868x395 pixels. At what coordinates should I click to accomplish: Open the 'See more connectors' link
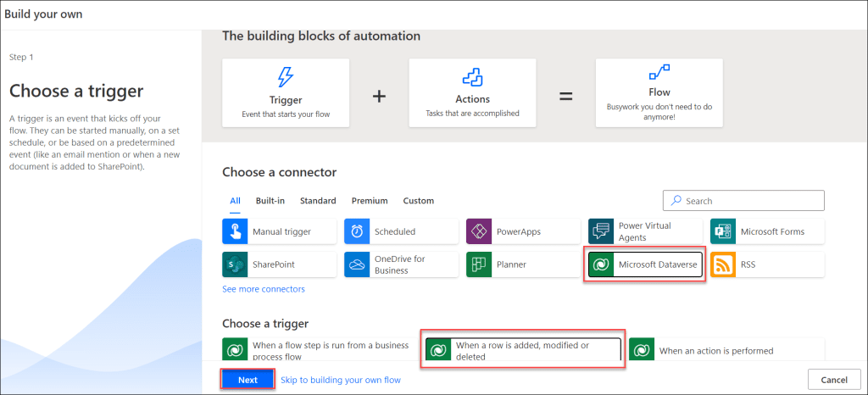pos(264,289)
